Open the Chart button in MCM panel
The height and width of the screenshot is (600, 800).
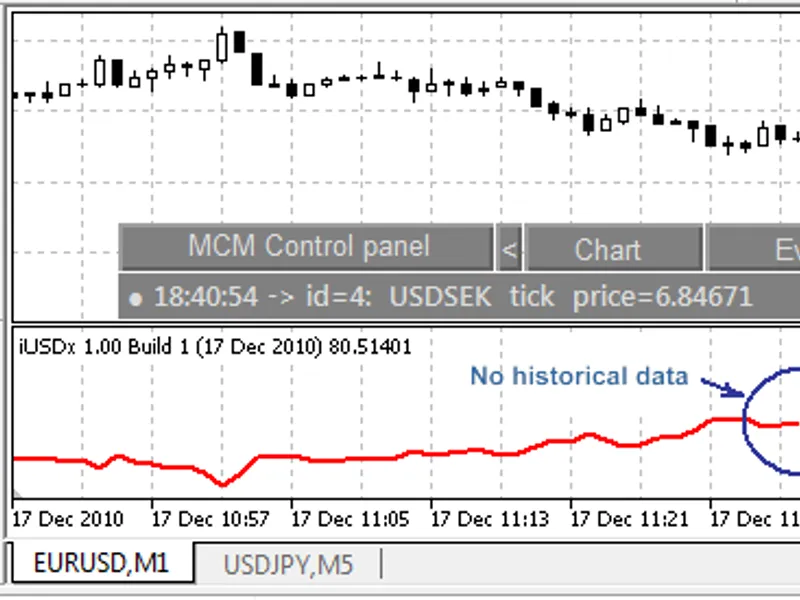pos(614,247)
